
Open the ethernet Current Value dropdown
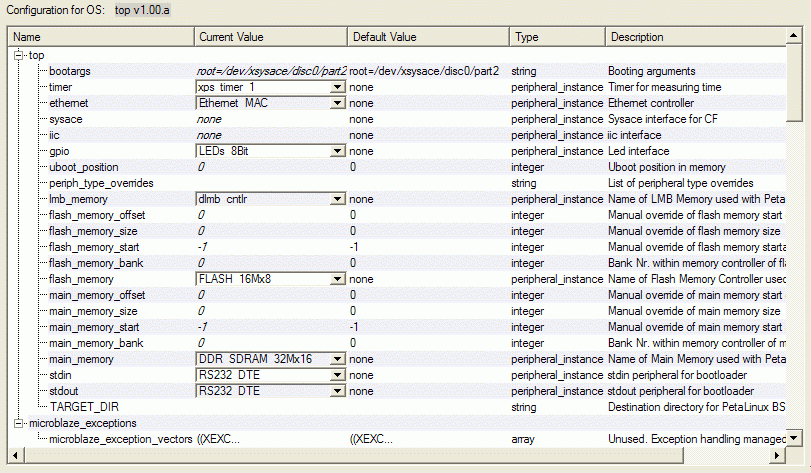click(337, 103)
